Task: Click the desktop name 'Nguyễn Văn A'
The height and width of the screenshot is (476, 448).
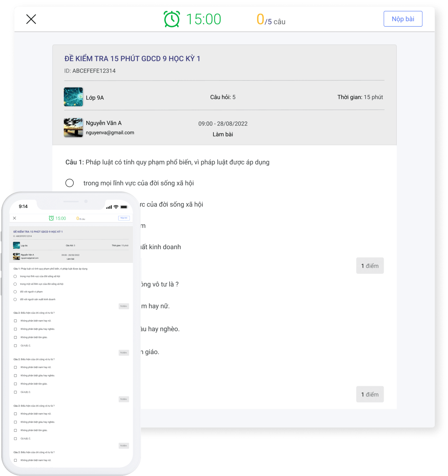Action: point(104,123)
